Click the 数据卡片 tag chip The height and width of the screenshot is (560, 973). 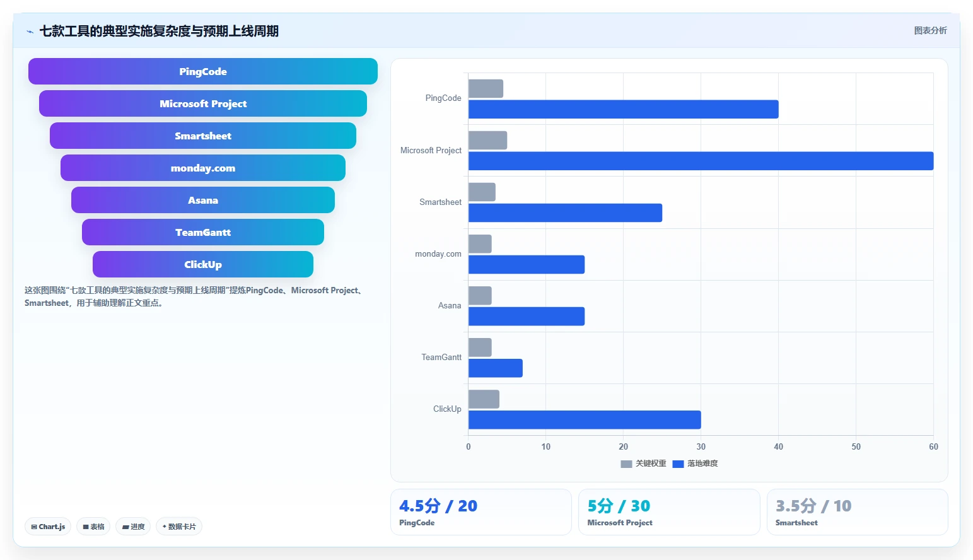point(179,527)
